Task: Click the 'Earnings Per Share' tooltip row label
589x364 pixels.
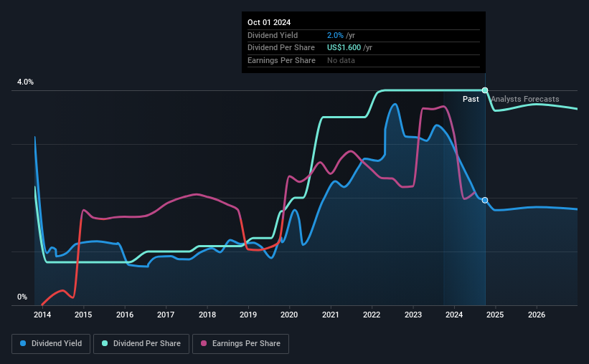Action: coord(281,60)
